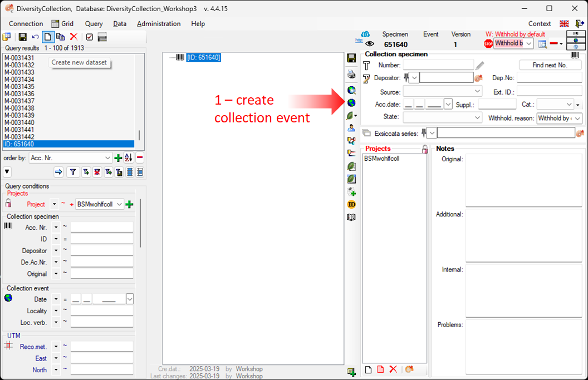Screen dimensions: 588x380
Task: Open the order by Acc. Nr. dropdown
Action: (x=107, y=158)
